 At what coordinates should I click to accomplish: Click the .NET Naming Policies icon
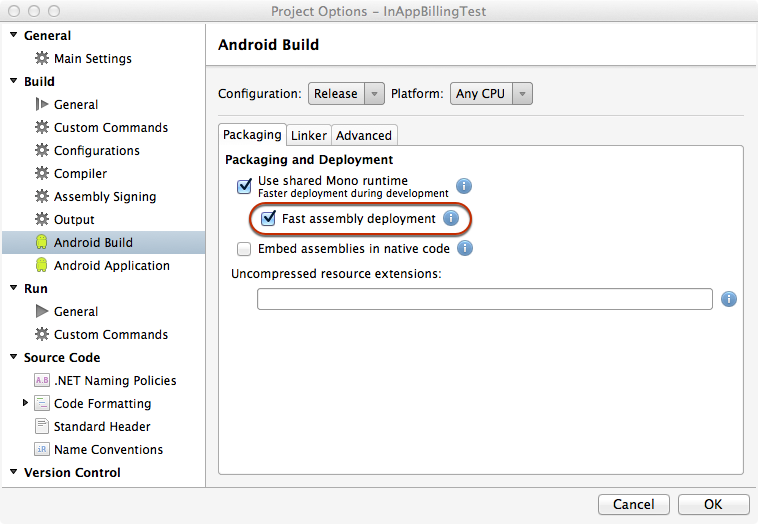click(41, 380)
